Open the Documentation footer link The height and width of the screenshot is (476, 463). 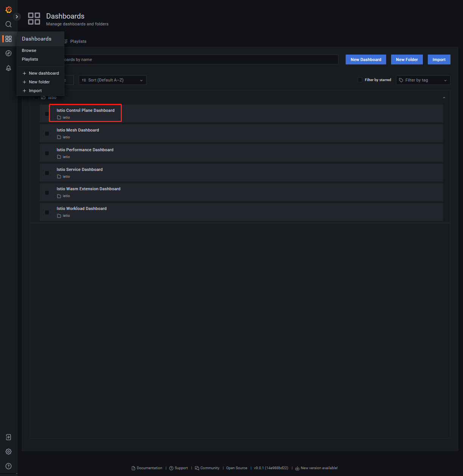click(147, 468)
